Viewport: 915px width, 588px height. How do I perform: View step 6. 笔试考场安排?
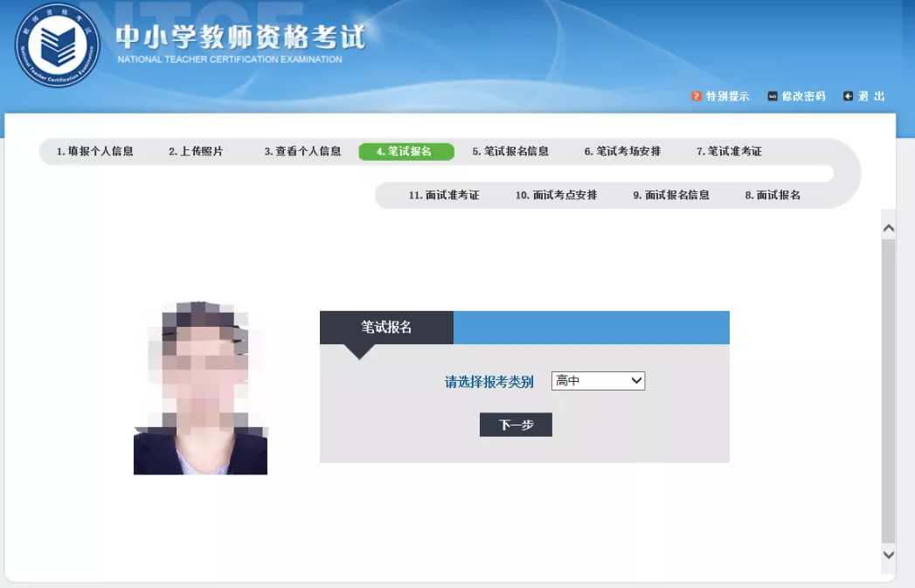coord(622,151)
